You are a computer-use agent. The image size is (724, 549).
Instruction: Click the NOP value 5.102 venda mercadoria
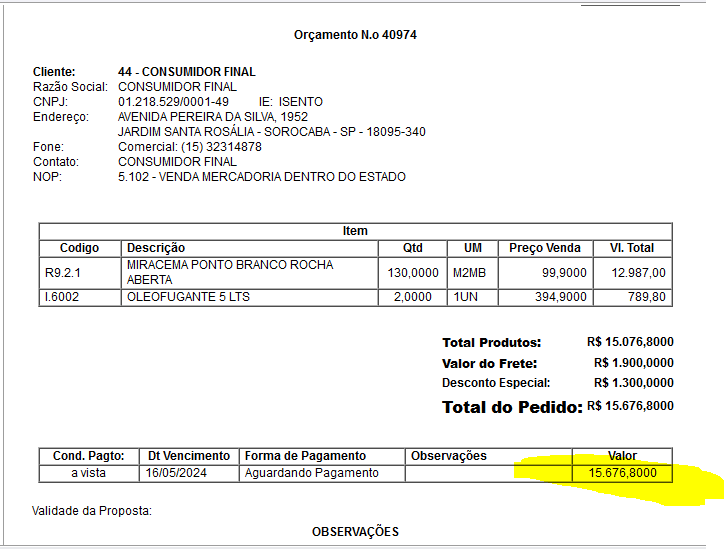click(x=261, y=177)
